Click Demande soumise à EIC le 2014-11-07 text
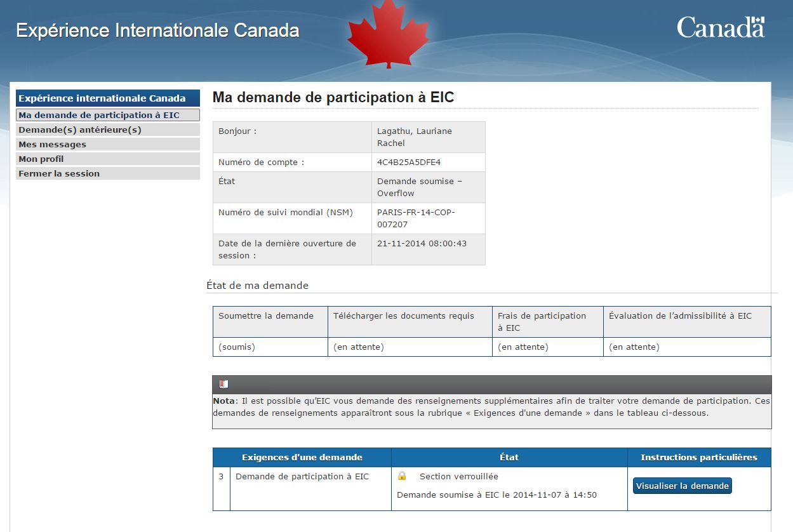This screenshot has width=793, height=532. pos(496,495)
